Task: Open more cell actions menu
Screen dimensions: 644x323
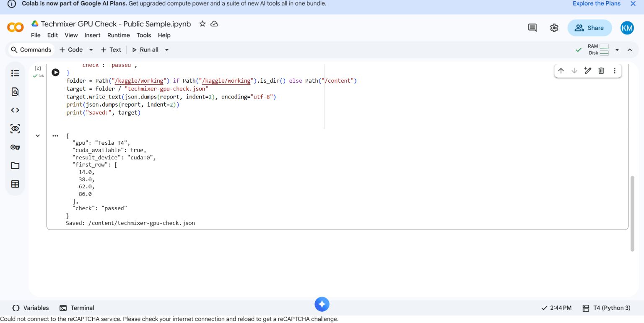Action: 615,71
